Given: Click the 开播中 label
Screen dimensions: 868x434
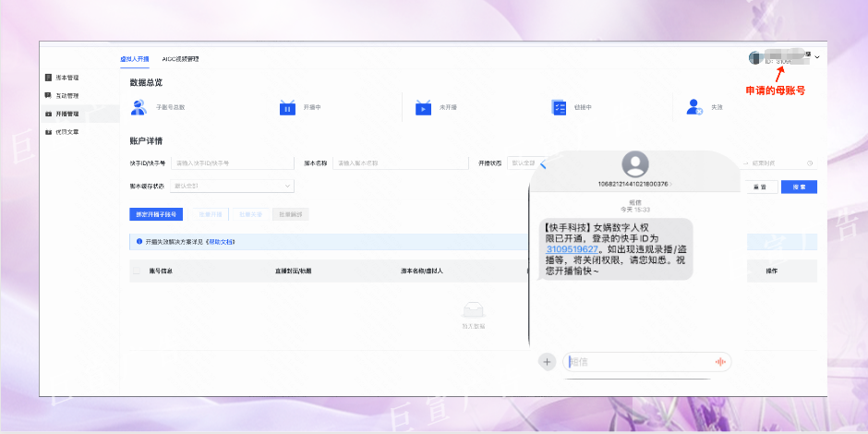Looking at the screenshot, I should [312, 107].
